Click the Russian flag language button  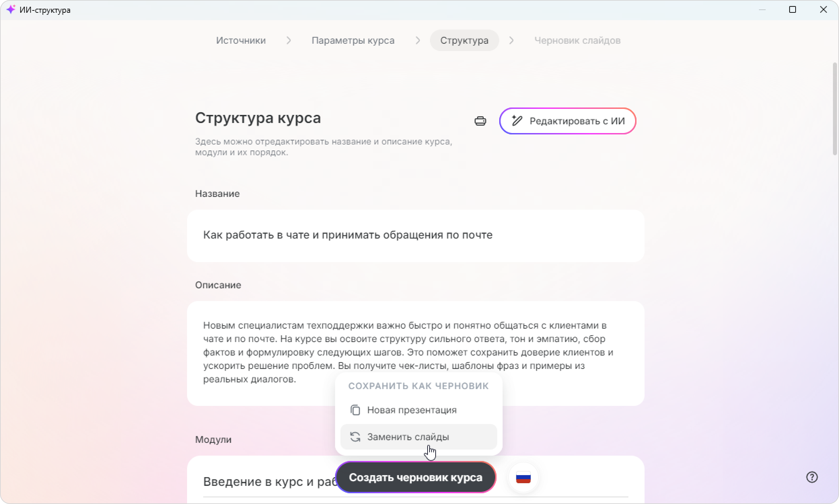(523, 477)
